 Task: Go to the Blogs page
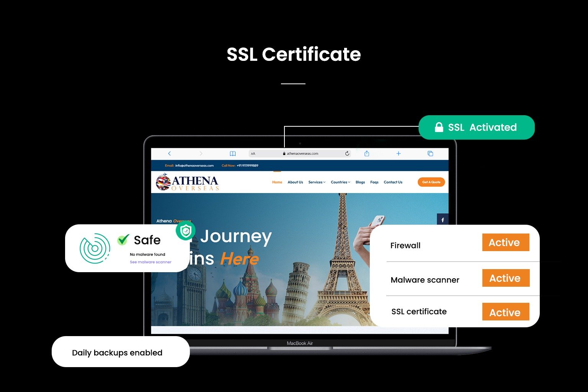click(360, 182)
